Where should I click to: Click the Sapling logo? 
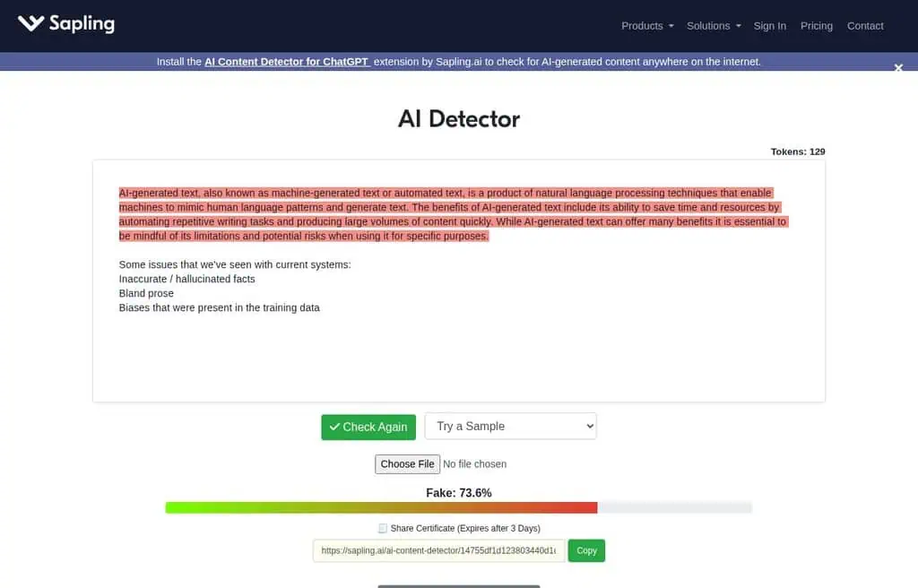point(66,23)
